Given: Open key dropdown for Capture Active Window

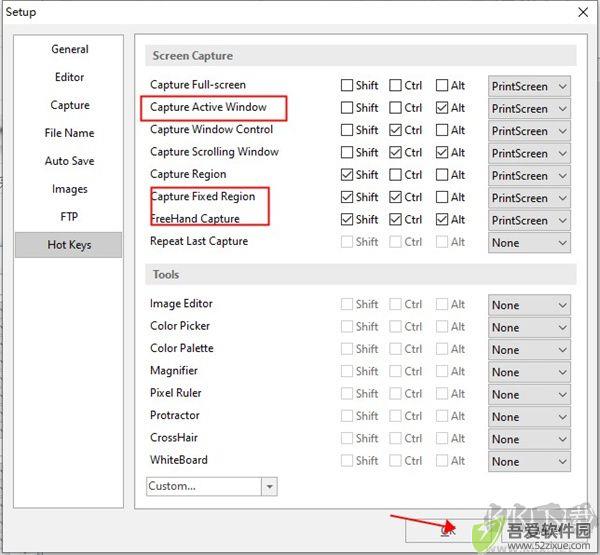Looking at the screenshot, I should click(x=529, y=109).
